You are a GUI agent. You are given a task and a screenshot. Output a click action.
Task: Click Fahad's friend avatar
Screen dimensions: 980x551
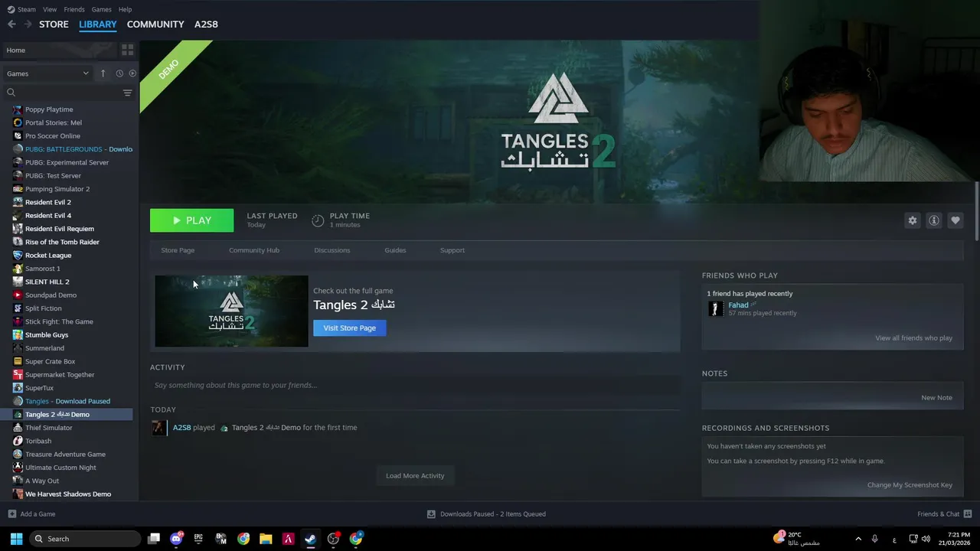716,308
